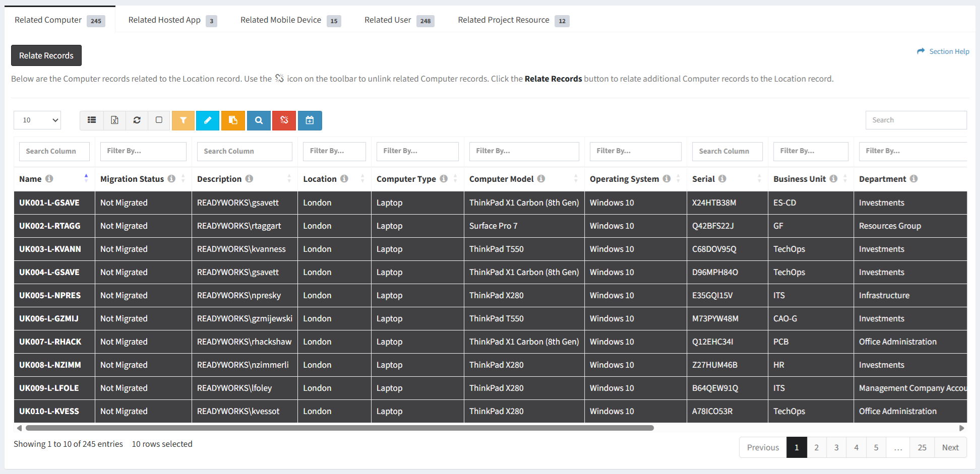
Task: Open the Migration Status Filter By box
Action: pyautogui.click(x=143, y=151)
